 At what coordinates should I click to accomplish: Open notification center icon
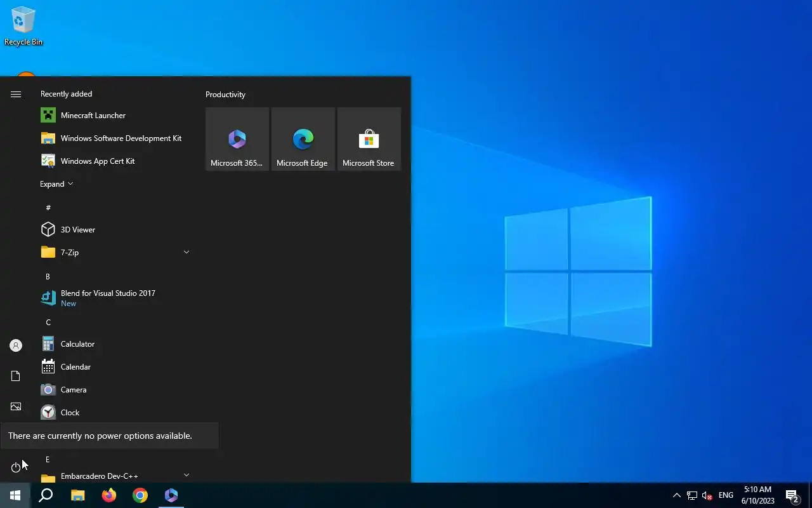[x=792, y=495]
